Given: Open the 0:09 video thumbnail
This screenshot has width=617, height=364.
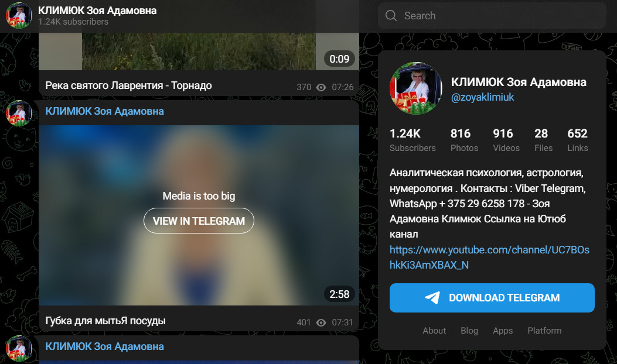Looking at the screenshot, I should point(199,51).
